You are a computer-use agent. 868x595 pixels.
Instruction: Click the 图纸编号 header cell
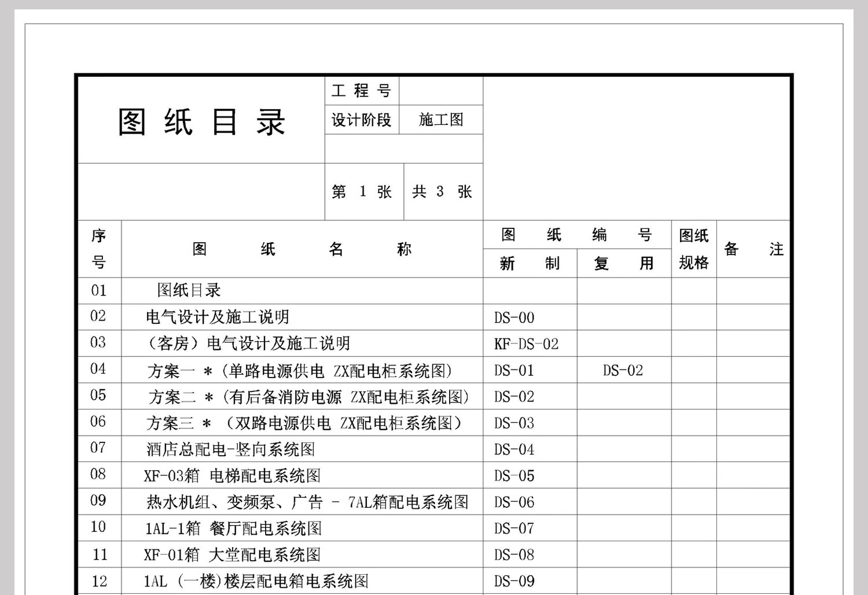576,234
